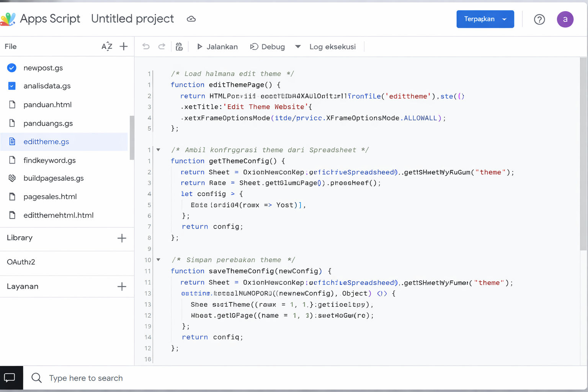The height and width of the screenshot is (392, 588).
Task: Click the file icon beside editthemehtml.html
Action: (x=12, y=215)
